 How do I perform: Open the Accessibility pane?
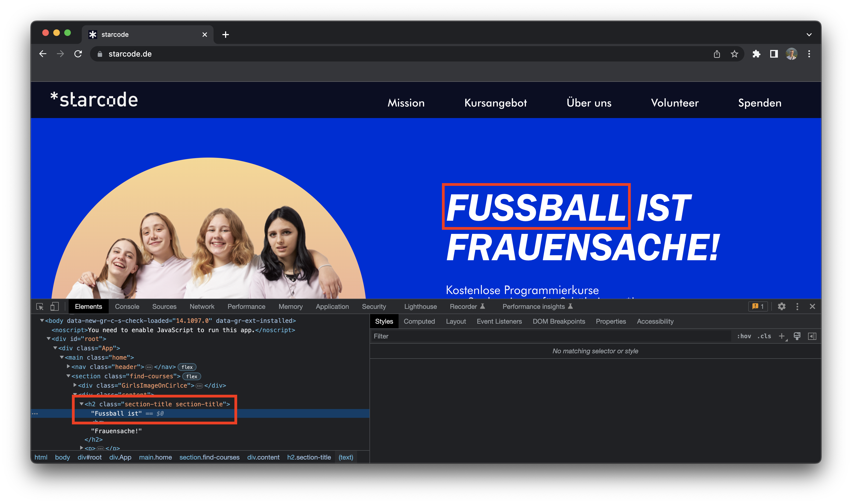click(x=655, y=321)
